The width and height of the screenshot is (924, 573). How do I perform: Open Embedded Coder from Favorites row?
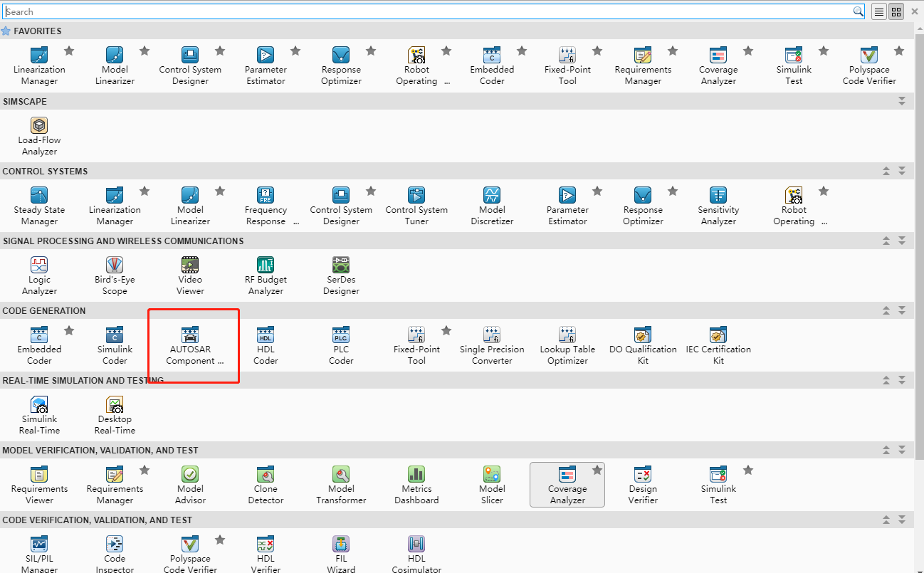coord(492,65)
